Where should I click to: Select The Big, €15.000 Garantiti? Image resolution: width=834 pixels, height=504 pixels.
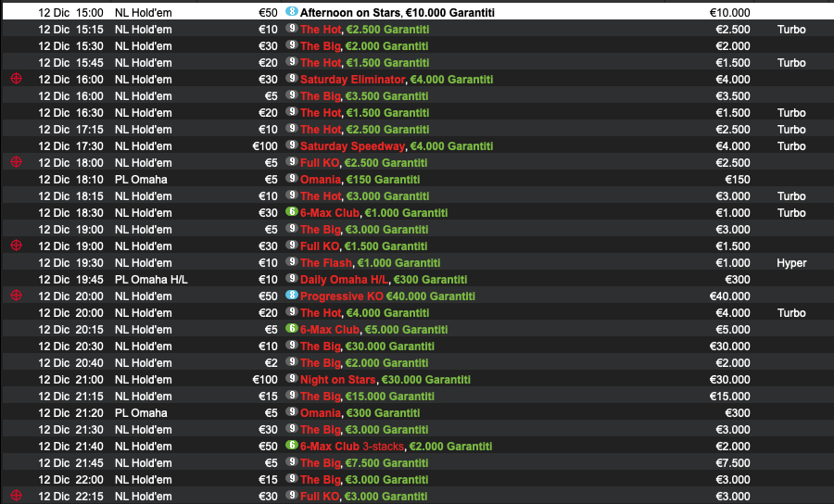pyautogui.click(x=367, y=397)
